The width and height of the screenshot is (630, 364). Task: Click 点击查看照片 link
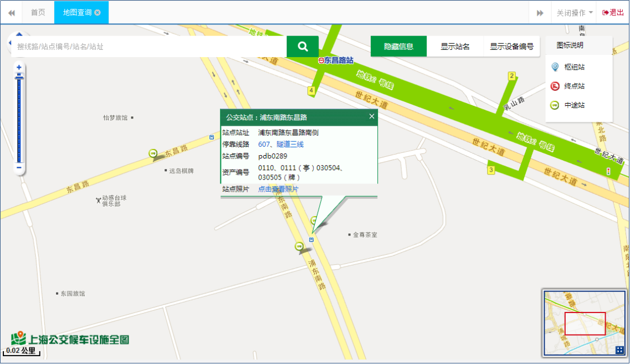click(x=278, y=189)
